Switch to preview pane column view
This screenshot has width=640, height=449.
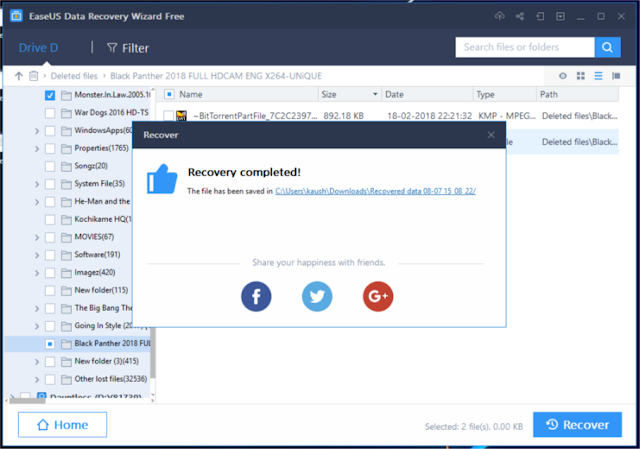pyautogui.click(x=616, y=76)
